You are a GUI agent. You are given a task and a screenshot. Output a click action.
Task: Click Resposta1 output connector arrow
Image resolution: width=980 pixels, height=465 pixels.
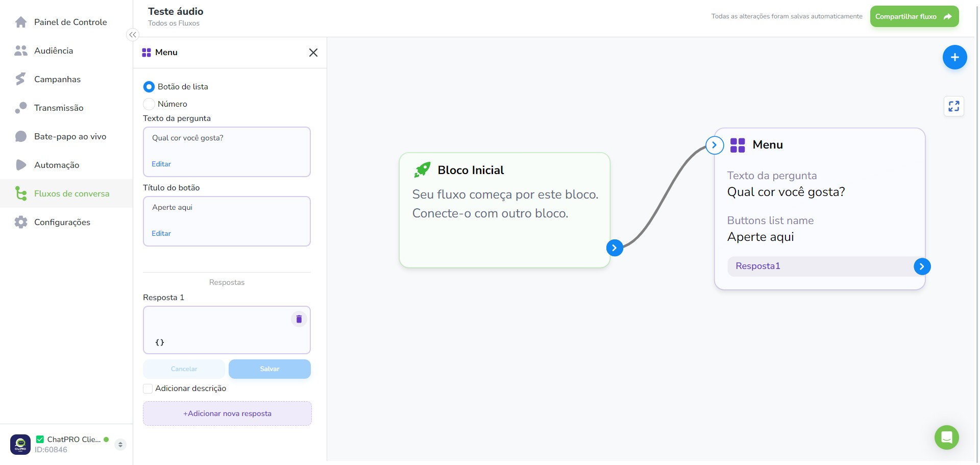(922, 266)
